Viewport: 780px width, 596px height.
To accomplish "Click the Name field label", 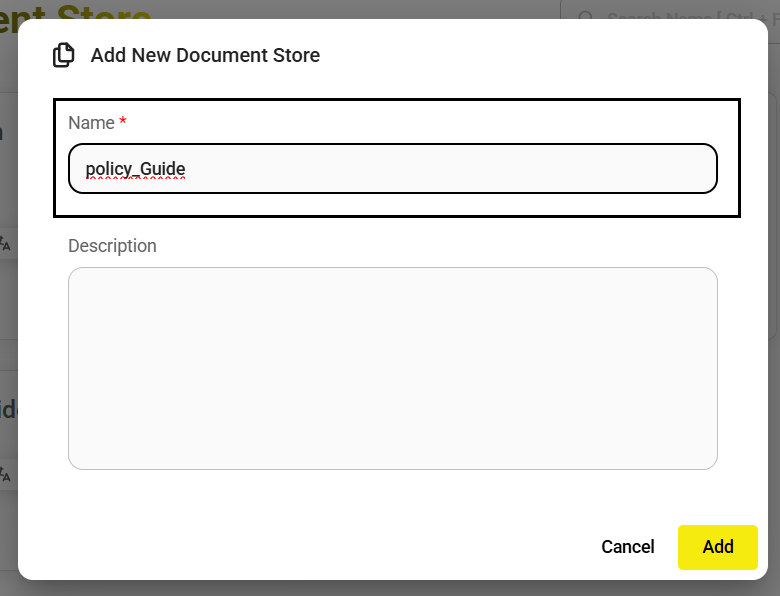I will click(91, 123).
